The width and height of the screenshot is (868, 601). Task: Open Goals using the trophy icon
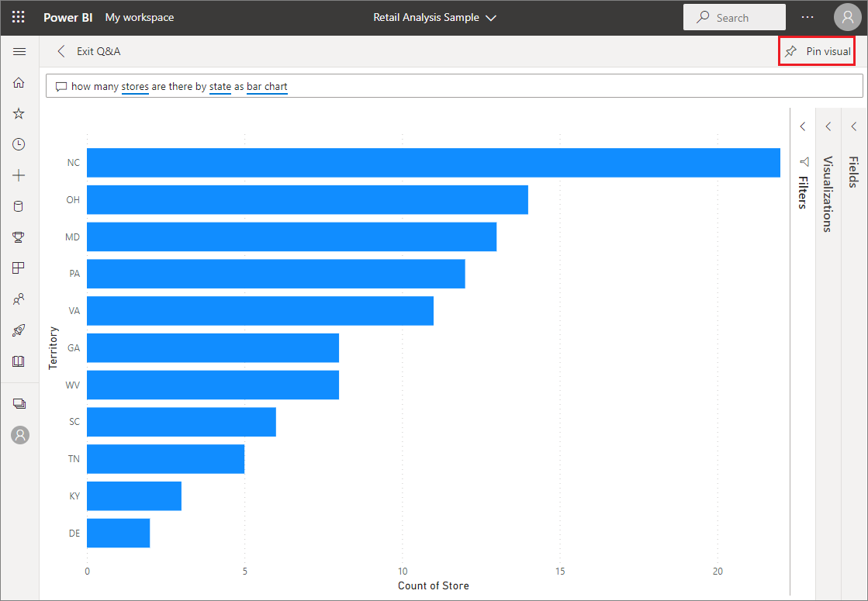click(x=19, y=237)
